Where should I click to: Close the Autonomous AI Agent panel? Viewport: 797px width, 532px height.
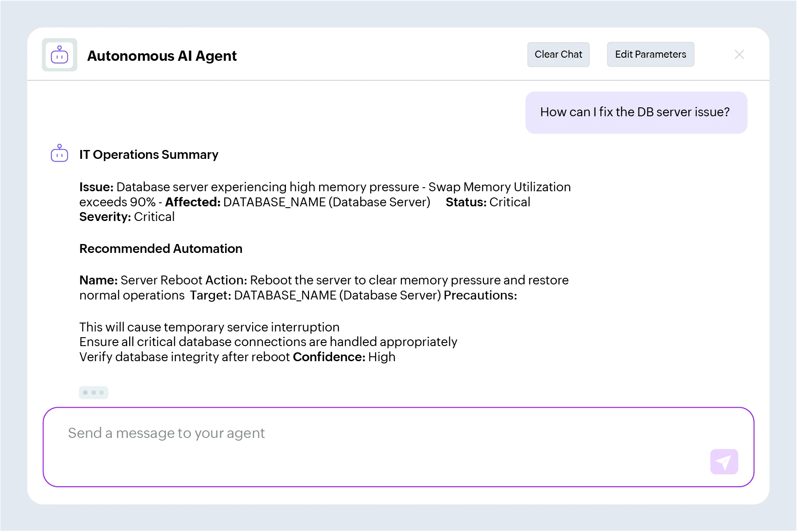click(739, 55)
